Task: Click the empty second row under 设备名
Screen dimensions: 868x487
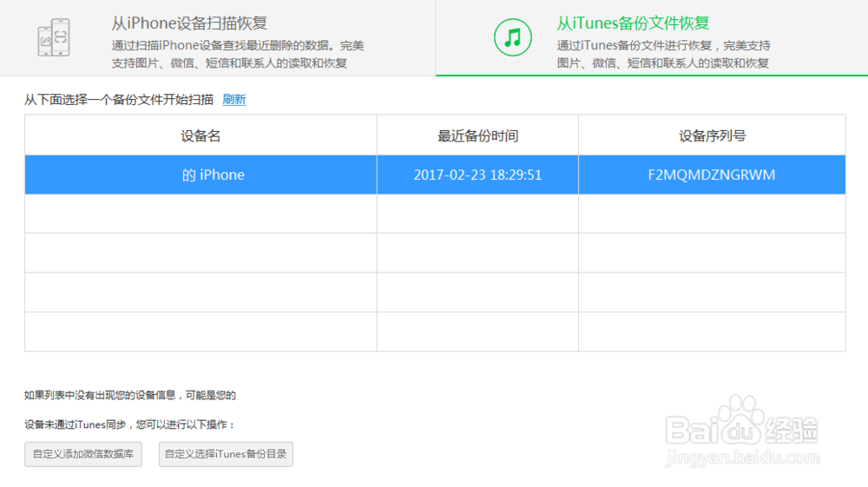Action: tap(201, 214)
